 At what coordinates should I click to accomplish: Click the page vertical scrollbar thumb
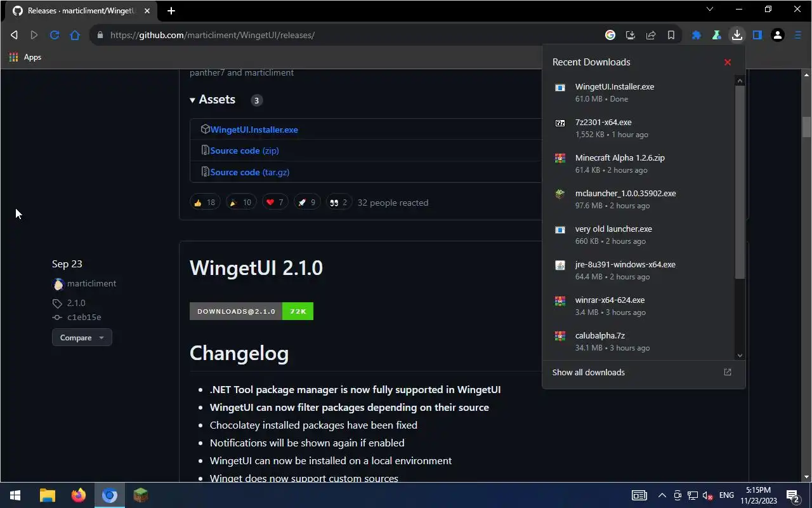point(806,127)
